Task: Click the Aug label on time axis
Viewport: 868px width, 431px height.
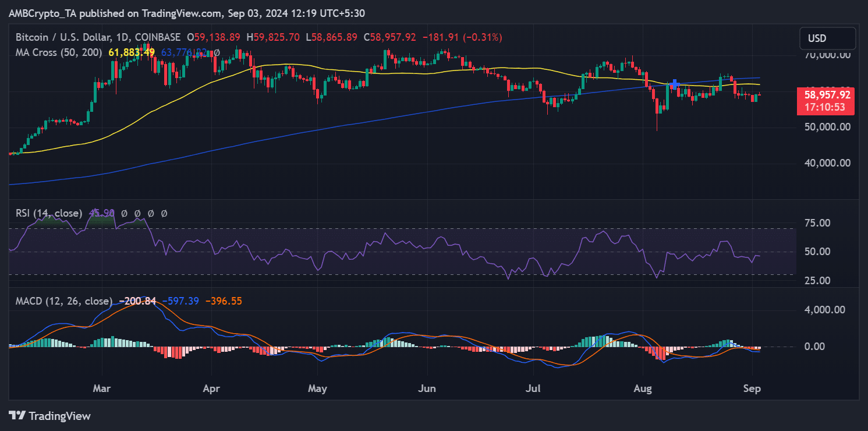Action: (x=643, y=388)
